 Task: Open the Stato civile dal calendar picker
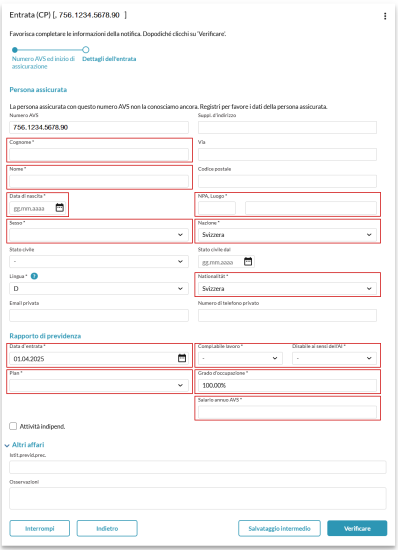pyautogui.click(x=248, y=261)
